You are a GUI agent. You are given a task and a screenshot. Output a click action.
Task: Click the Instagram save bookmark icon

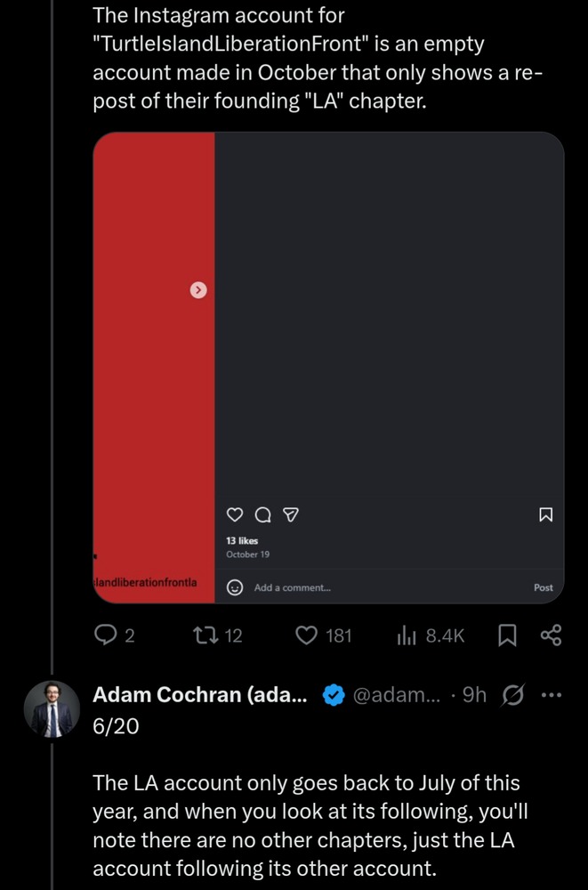(x=546, y=514)
